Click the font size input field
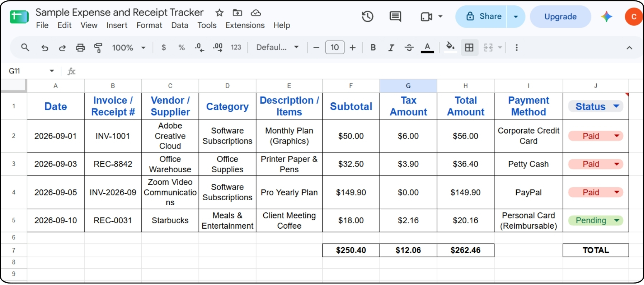The image size is (644, 285). (335, 47)
